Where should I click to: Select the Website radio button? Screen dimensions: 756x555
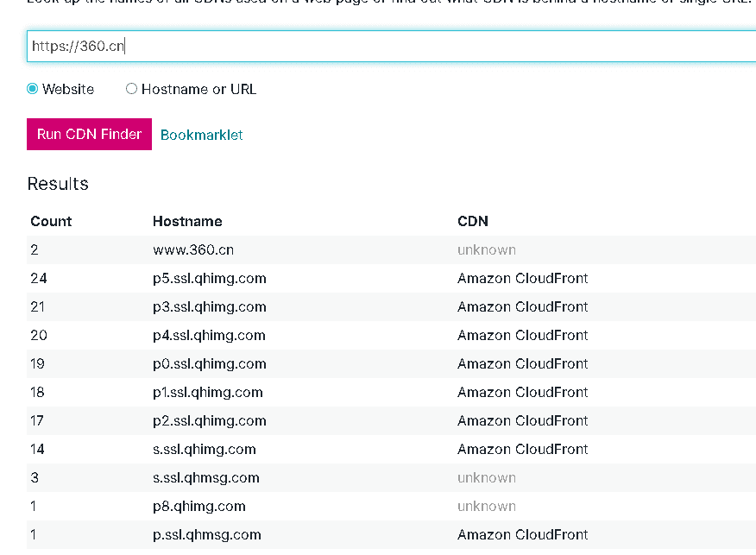(32, 89)
